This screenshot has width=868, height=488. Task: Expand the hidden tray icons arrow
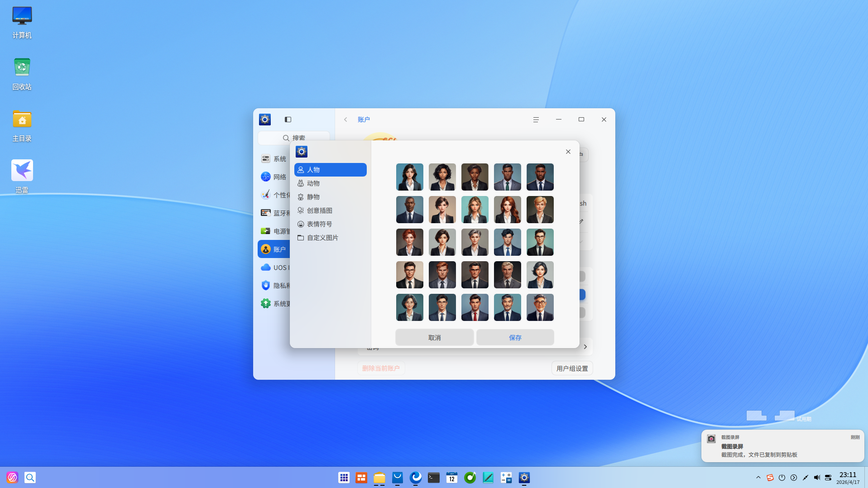(758, 478)
